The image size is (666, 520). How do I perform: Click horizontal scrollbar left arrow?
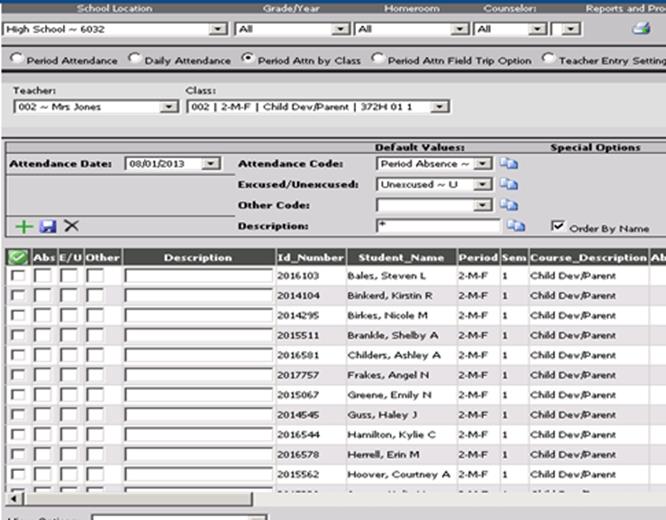[x=14, y=499]
